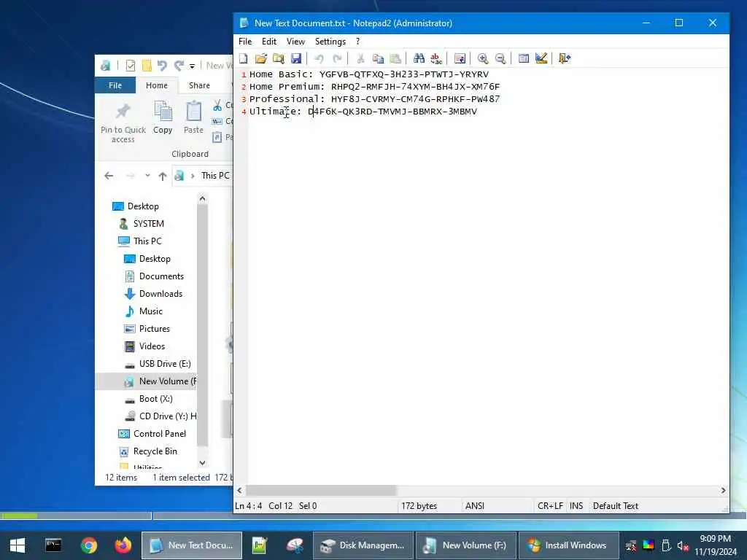The image size is (747, 560).
Task: Select the Home tab in Explorer ribbon
Action: click(x=157, y=85)
